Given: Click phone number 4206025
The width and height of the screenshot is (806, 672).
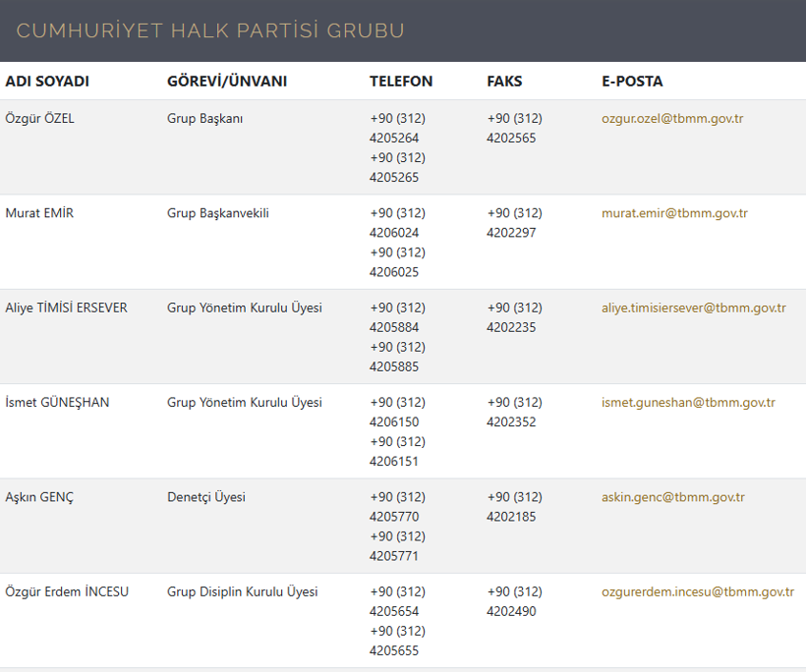Looking at the screenshot, I should click(394, 272).
